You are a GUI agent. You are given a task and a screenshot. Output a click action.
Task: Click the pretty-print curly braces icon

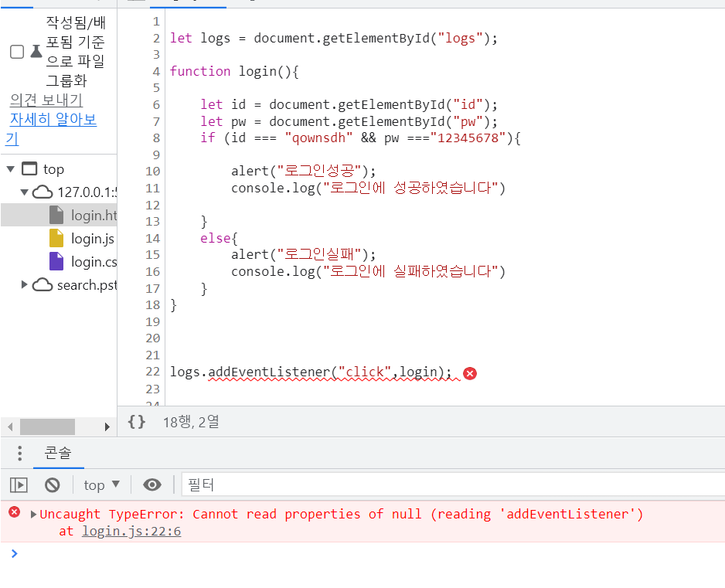[136, 422]
